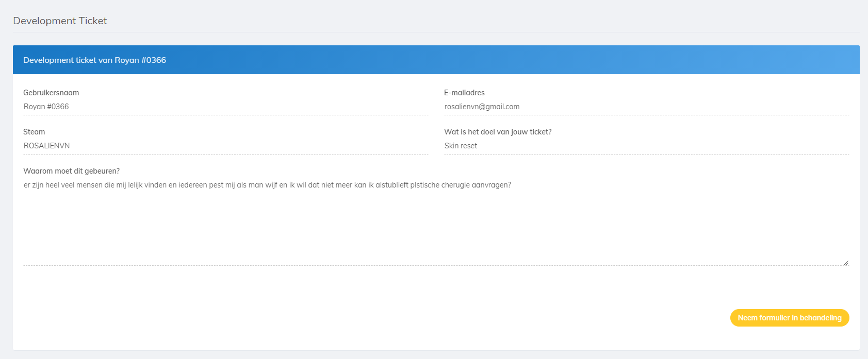Focus the ticket goal field showing Skin reset
The height and width of the screenshot is (359, 868).
(x=646, y=146)
